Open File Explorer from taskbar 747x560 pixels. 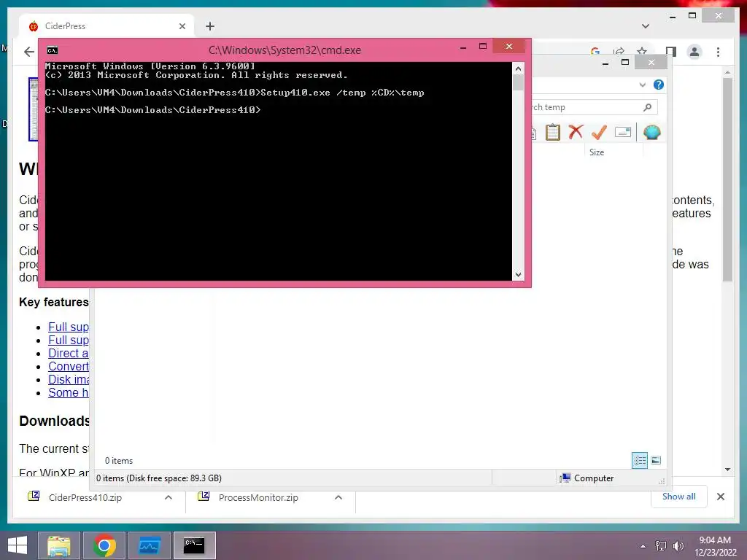(x=59, y=545)
